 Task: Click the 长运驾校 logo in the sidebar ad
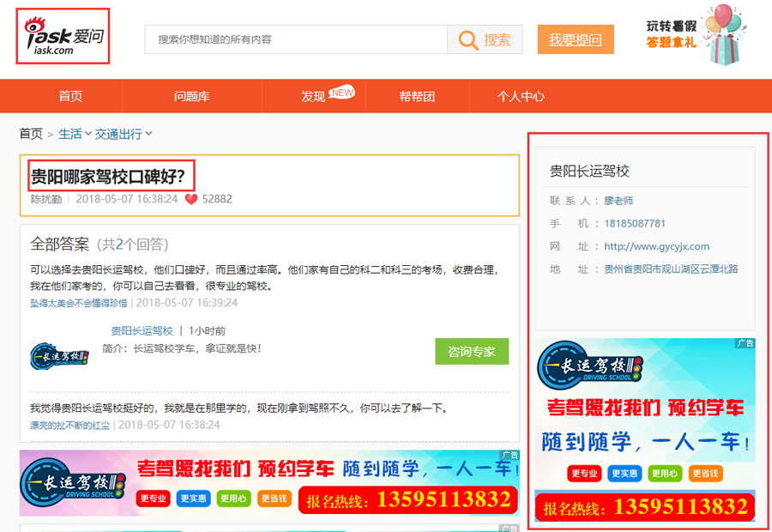point(590,366)
